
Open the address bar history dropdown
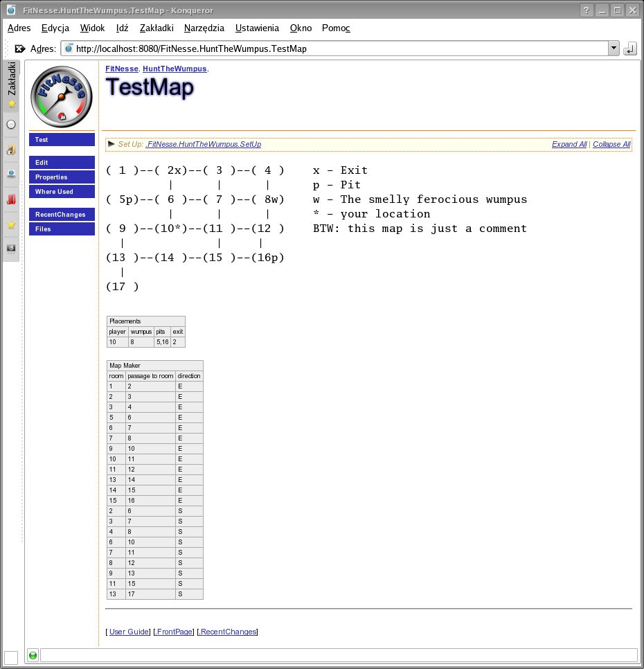(613, 48)
